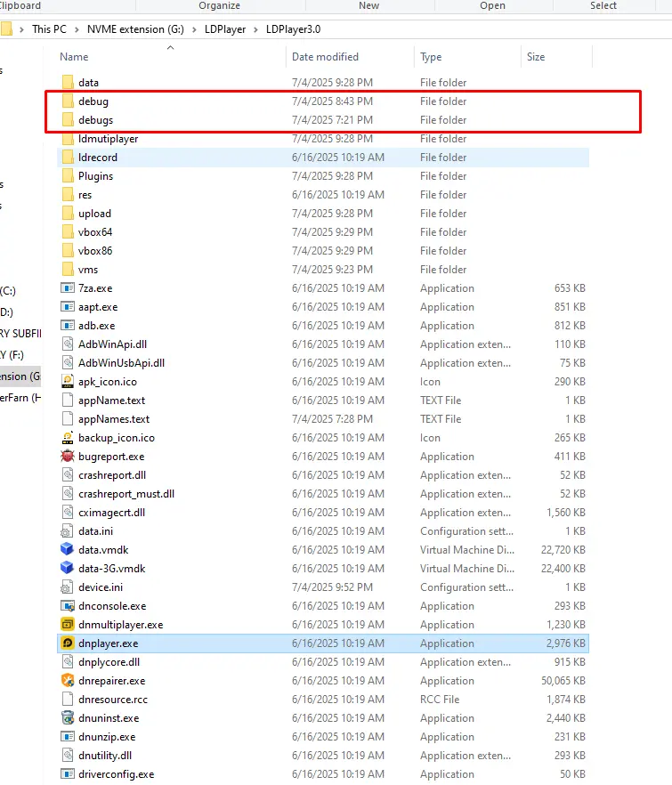Select the AdbWinUsbApi.dll file name

(122, 363)
